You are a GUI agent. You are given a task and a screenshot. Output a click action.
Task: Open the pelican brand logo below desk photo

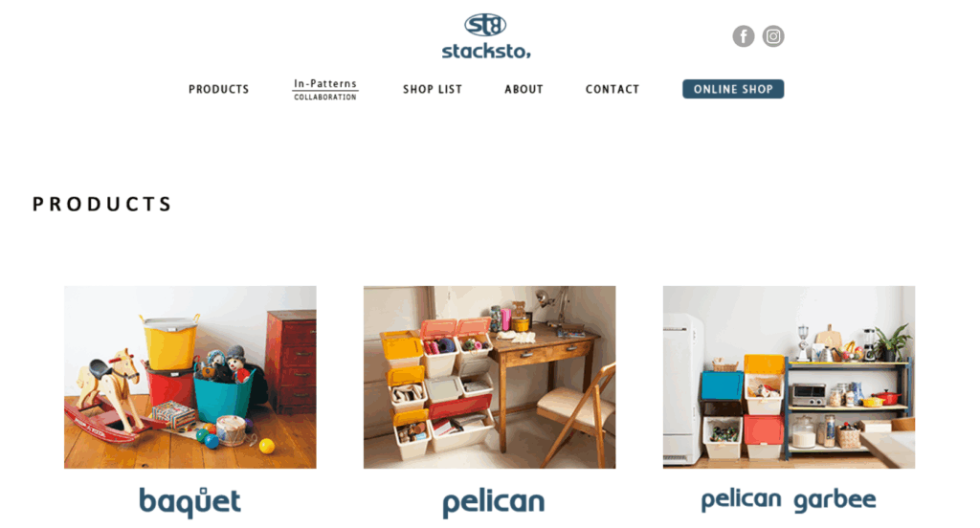494,504
